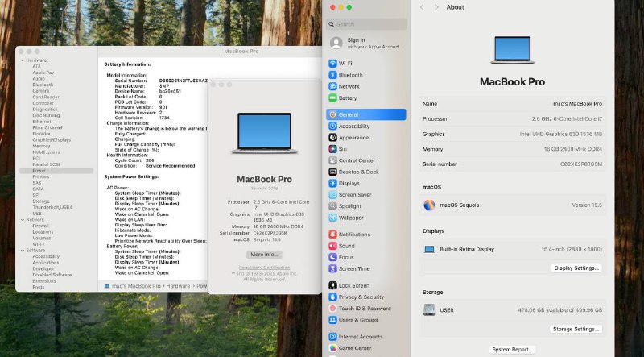Click the Built-in Retina Display icon
The width and height of the screenshot is (644, 357).
[429, 249]
